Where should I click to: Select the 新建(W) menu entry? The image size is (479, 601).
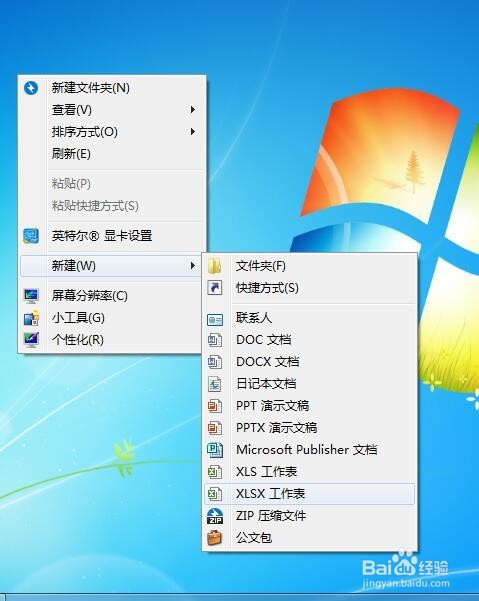pyautogui.click(x=111, y=266)
